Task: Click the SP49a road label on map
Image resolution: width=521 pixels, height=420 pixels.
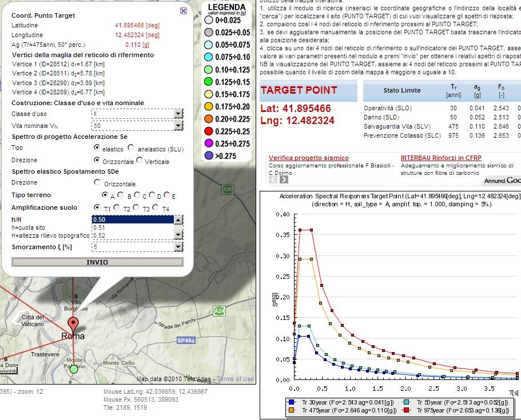Action: click(186, 341)
